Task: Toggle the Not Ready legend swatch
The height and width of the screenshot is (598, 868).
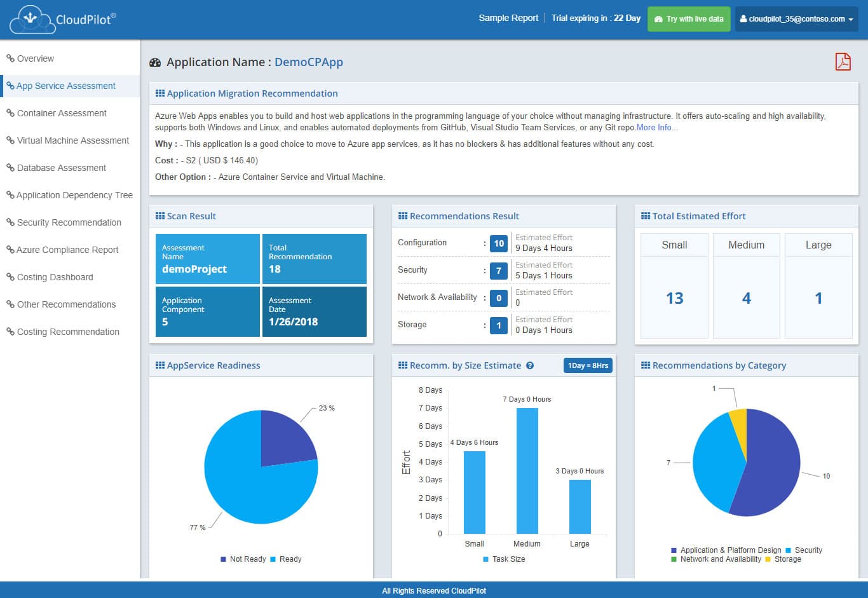Action: pyautogui.click(x=224, y=559)
